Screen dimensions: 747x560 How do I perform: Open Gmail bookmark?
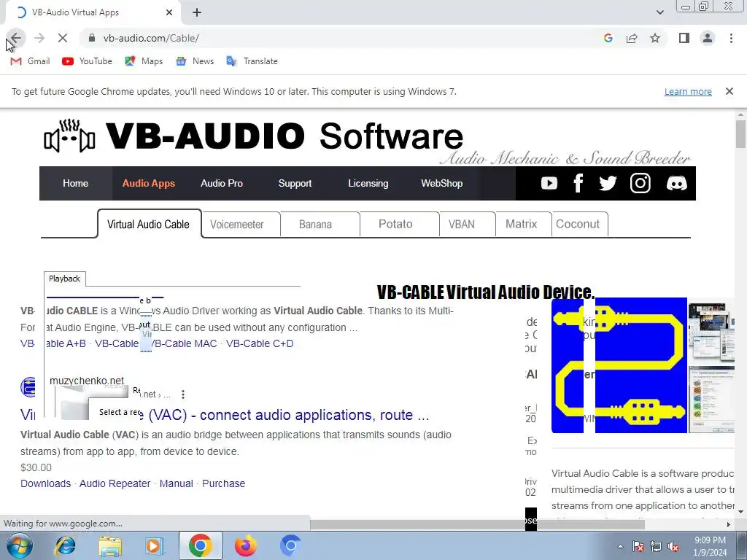point(30,61)
